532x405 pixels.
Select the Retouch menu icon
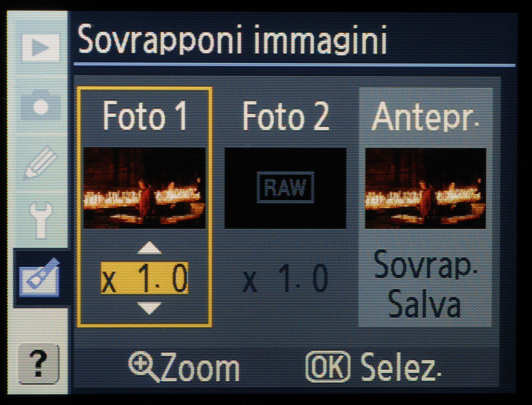[39, 277]
